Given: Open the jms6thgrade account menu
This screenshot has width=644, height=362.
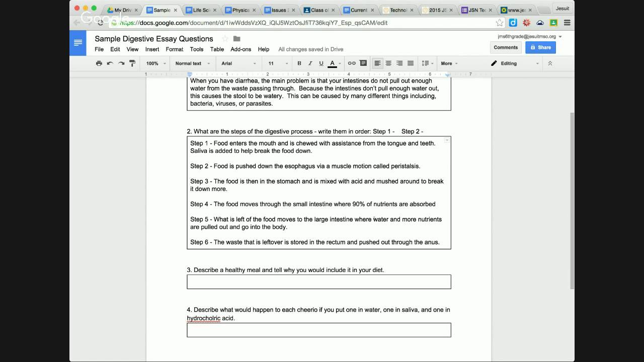Looking at the screenshot, I should click(530, 36).
